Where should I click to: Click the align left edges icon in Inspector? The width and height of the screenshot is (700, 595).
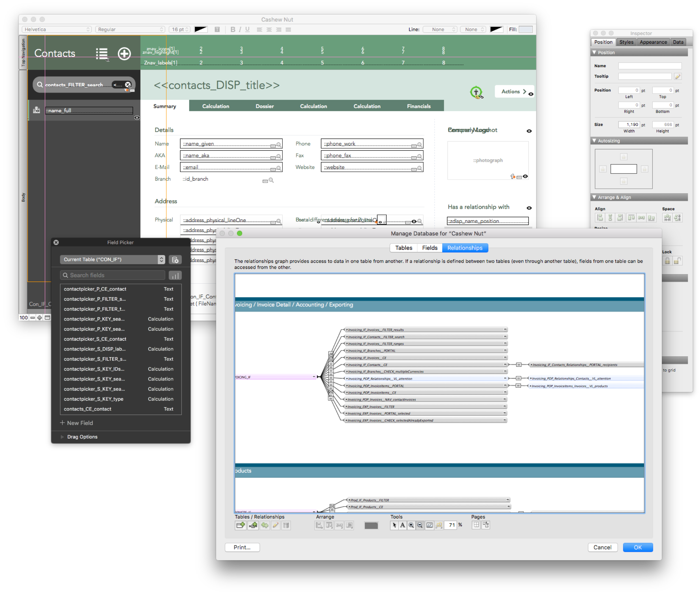(600, 218)
